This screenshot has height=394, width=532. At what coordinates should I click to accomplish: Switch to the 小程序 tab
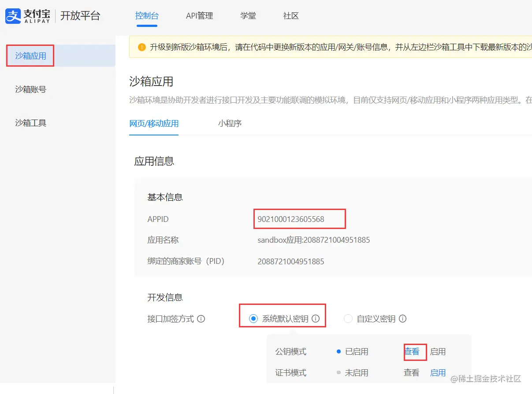(x=230, y=124)
